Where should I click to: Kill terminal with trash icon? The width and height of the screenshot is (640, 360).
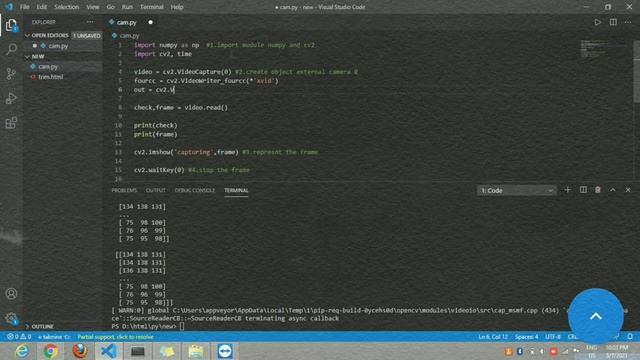(x=598, y=190)
